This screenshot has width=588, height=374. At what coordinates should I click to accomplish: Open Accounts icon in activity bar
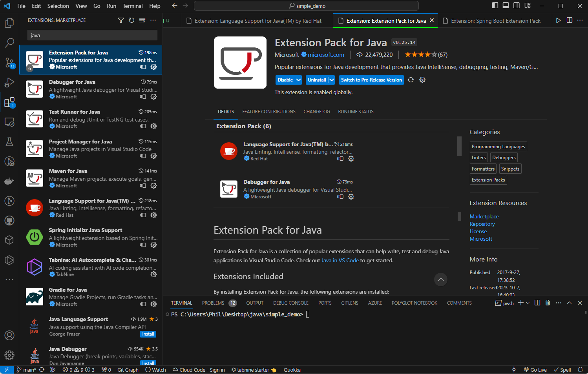[x=9, y=336]
